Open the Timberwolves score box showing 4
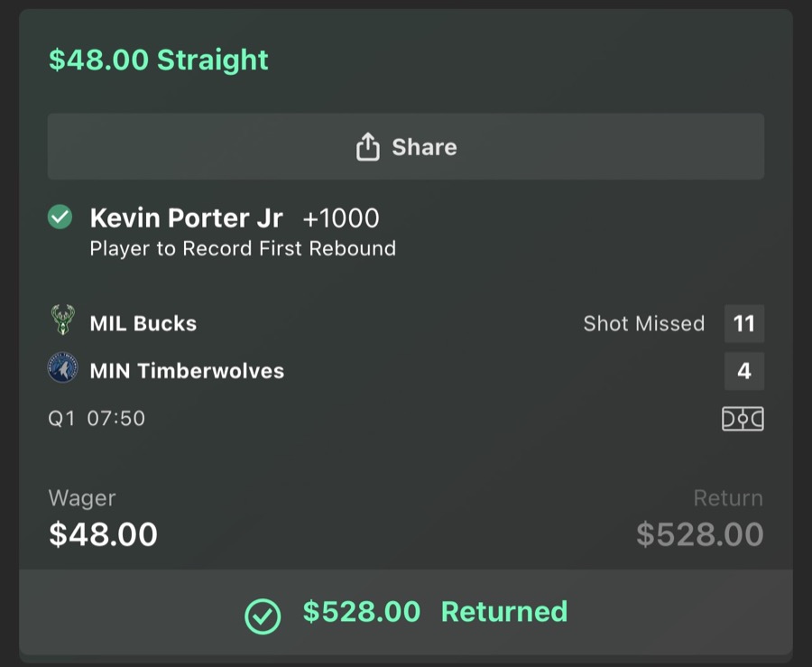812x667 pixels. [744, 370]
